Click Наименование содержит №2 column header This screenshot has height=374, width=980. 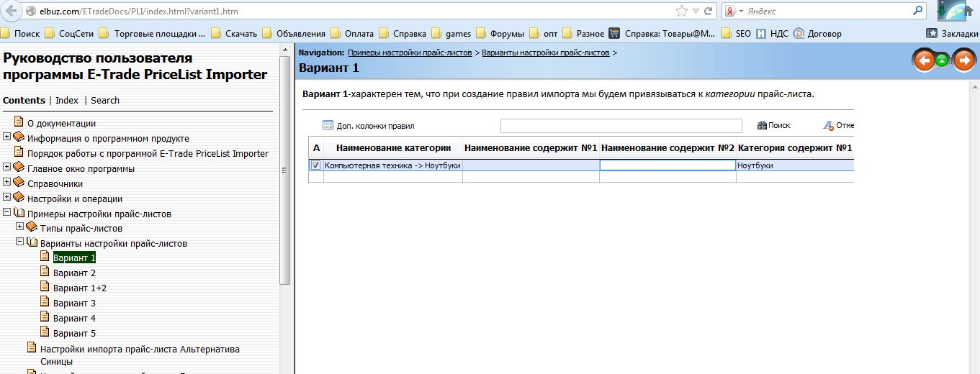(667, 147)
